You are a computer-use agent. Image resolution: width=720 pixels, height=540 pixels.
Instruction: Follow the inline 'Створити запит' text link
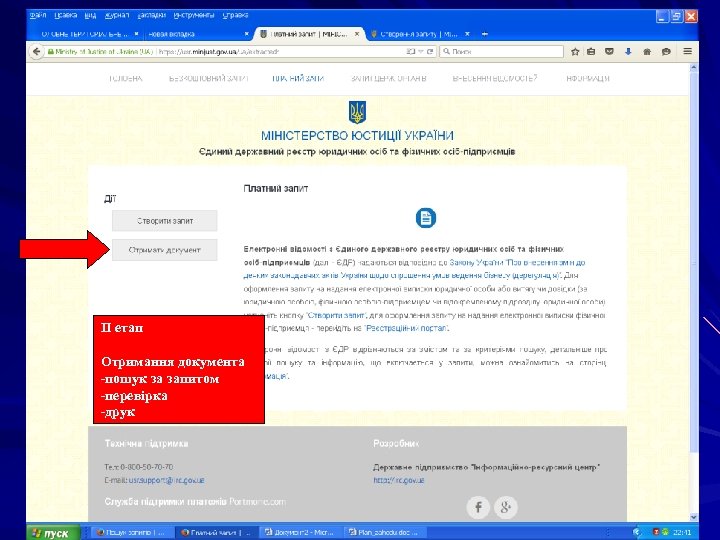pos(337,315)
